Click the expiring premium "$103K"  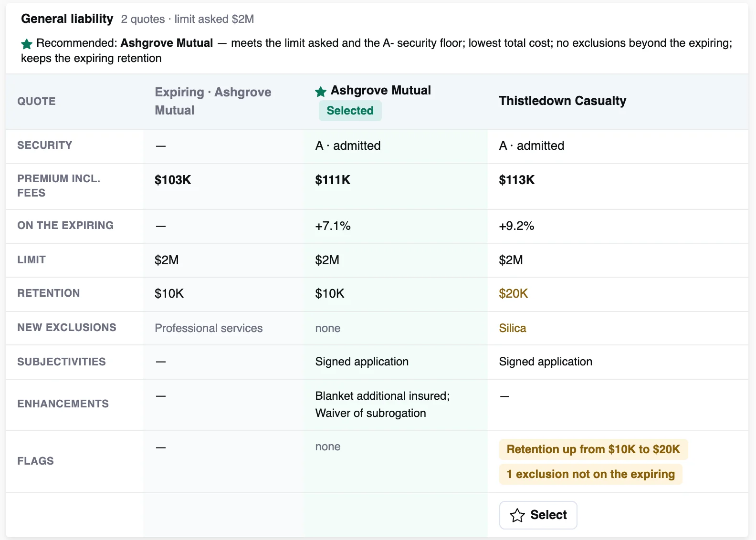point(173,180)
